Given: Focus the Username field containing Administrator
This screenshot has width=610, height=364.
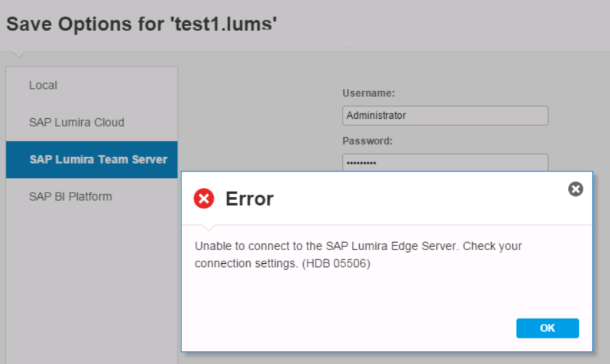Looking at the screenshot, I should point(445,116).
